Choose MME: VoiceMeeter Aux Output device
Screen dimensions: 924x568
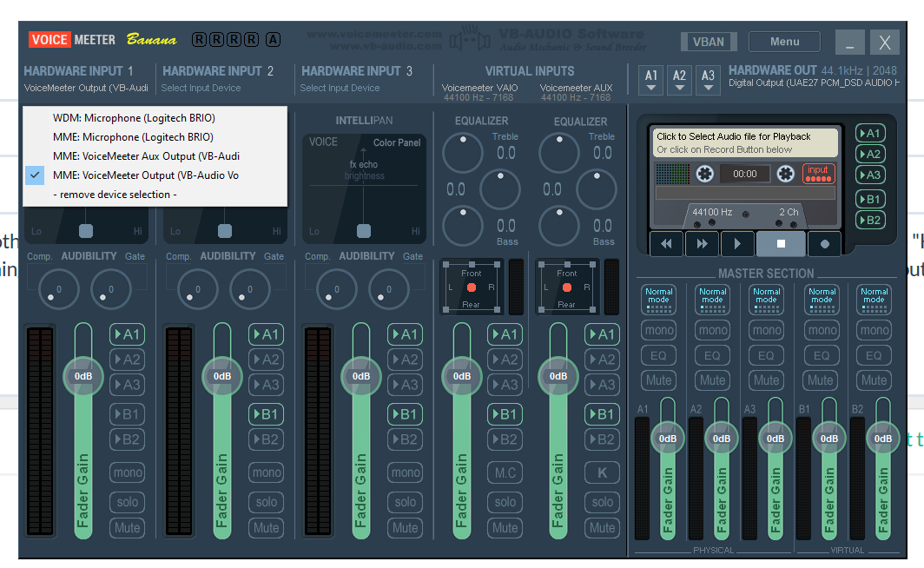click(x=155, y=156)
